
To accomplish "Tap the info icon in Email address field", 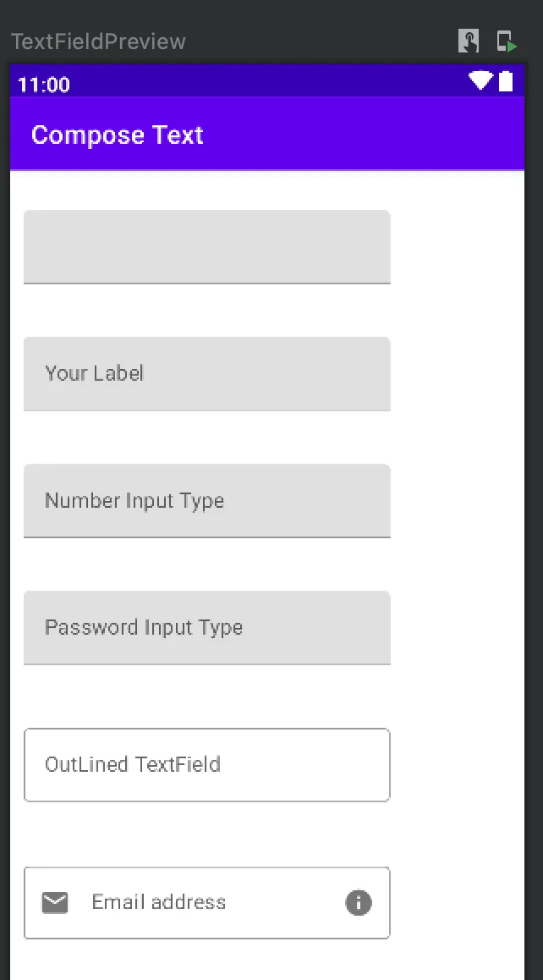I will [x=359, y=903].
